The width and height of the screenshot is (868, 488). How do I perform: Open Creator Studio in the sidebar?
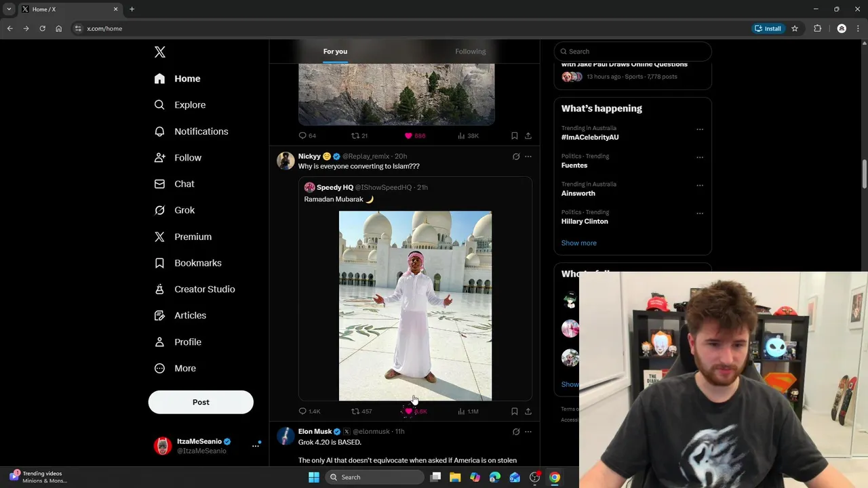point(195,289)
